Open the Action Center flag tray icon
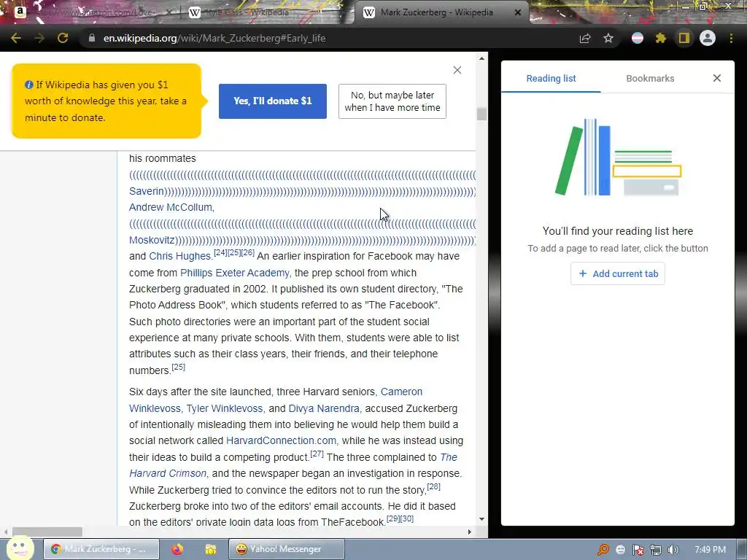Screen dimensions: 747x560 (638, 550)
